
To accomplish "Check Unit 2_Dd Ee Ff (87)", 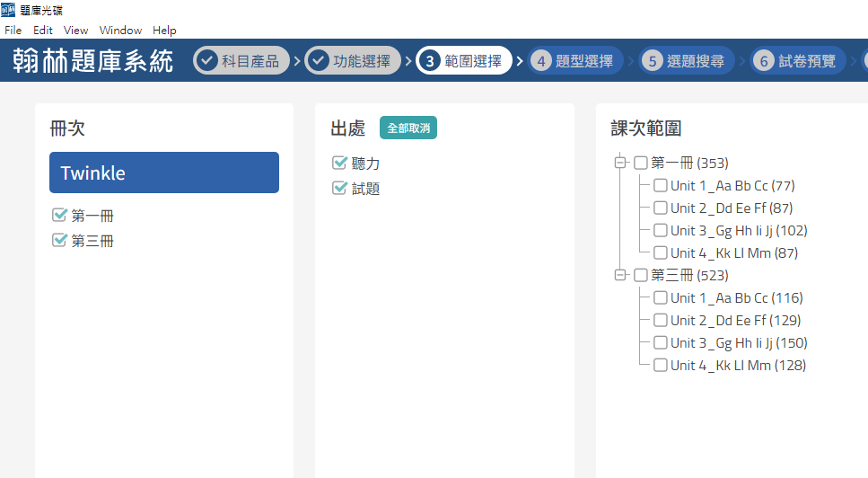I will pyautogui.click(x=661, y=208).
